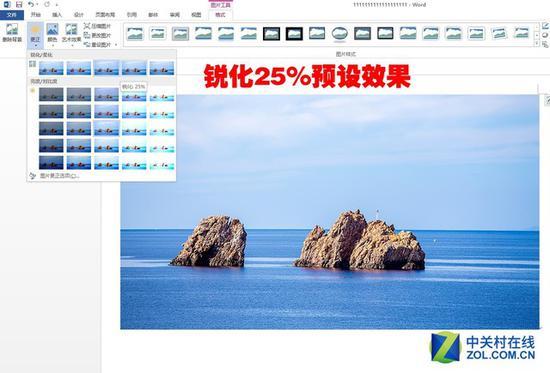Switch to the 设计 (Design) ribbon tab
The image size is (550, 373).
coord(79,15)
